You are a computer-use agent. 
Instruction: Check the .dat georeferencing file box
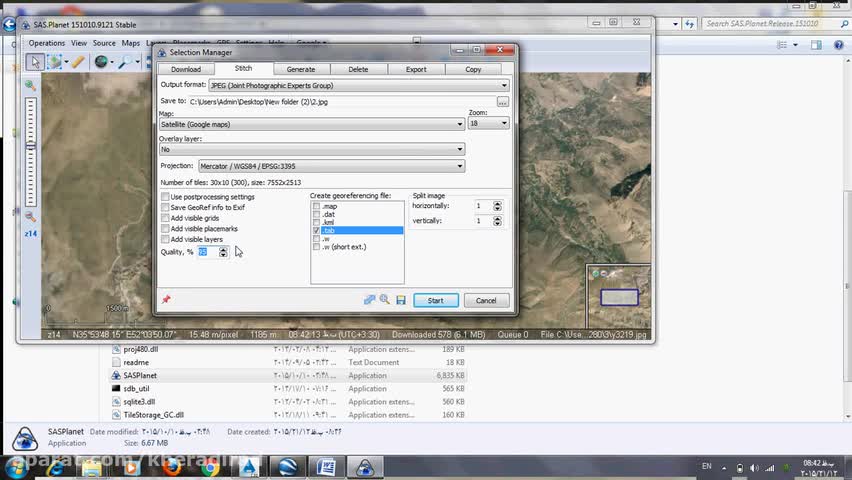pos(316,214)
